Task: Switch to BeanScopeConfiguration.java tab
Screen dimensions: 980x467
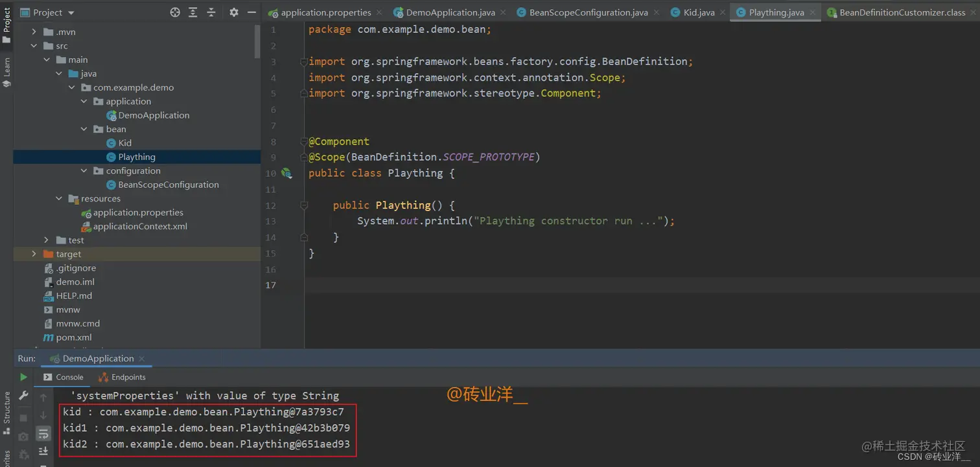Action: pos(589,12)
